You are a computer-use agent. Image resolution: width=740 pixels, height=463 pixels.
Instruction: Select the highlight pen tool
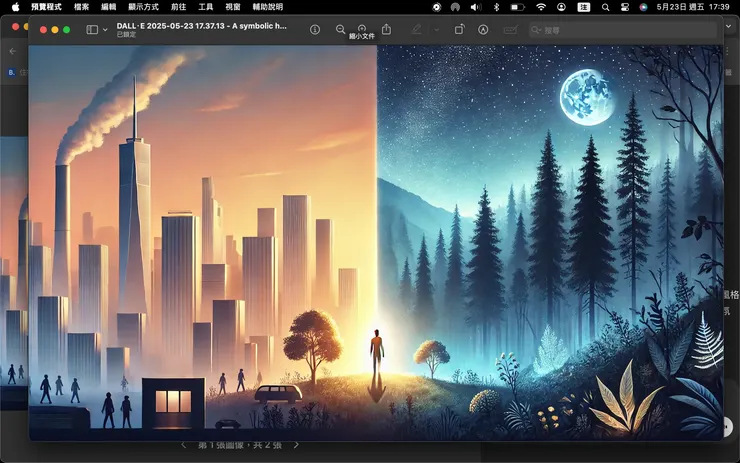point(416,30)
